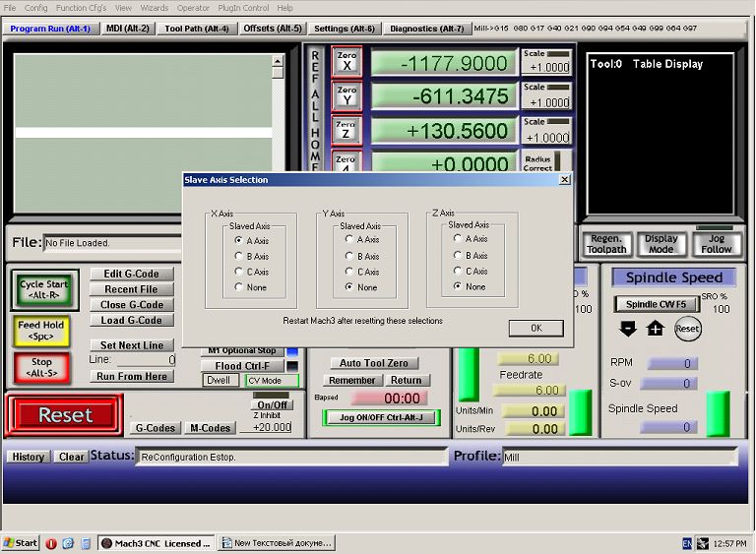Close the Slave Axis Selection dialog
Image resolution: width=756 pixels, height=554 pixels.
[x=565, y=180]
